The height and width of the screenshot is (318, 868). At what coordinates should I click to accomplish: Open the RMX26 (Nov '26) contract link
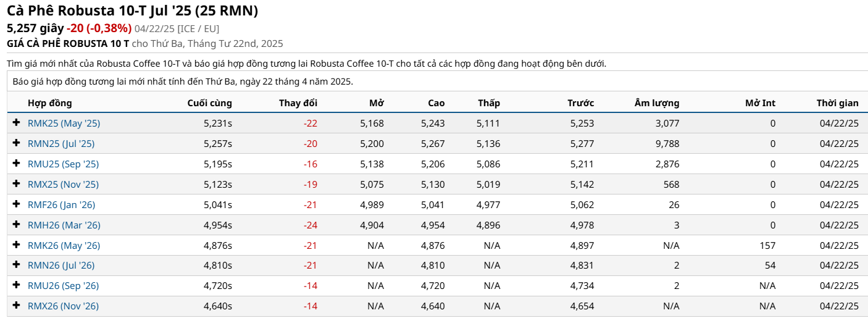tap(63, 306)
